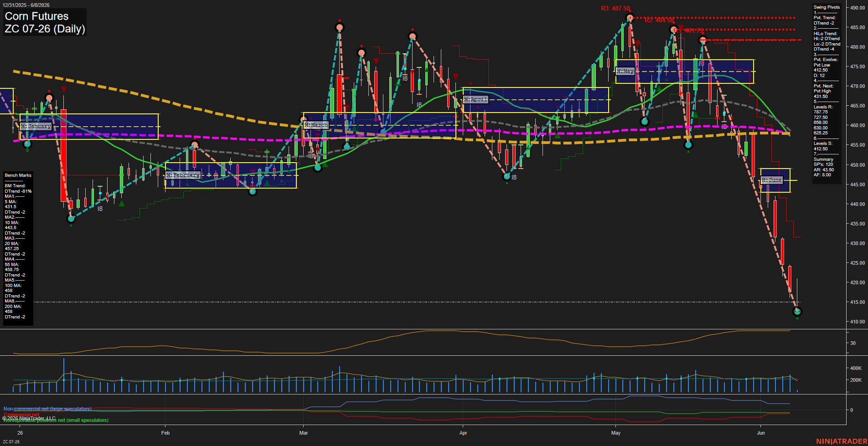Image resolution: width=868 pixels, height=446 pixels.
Task: Click the 400K volume axis label
Action: 856,368
